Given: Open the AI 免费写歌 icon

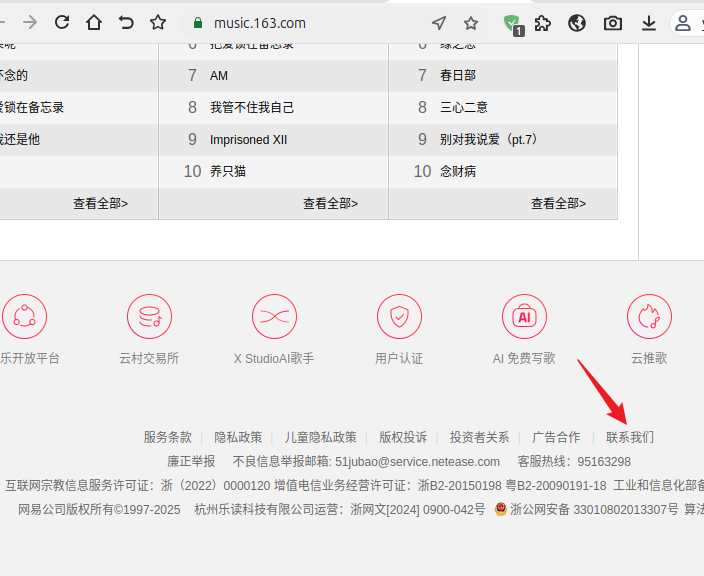Looking at the screenshot, I should (x=524, y=317).
